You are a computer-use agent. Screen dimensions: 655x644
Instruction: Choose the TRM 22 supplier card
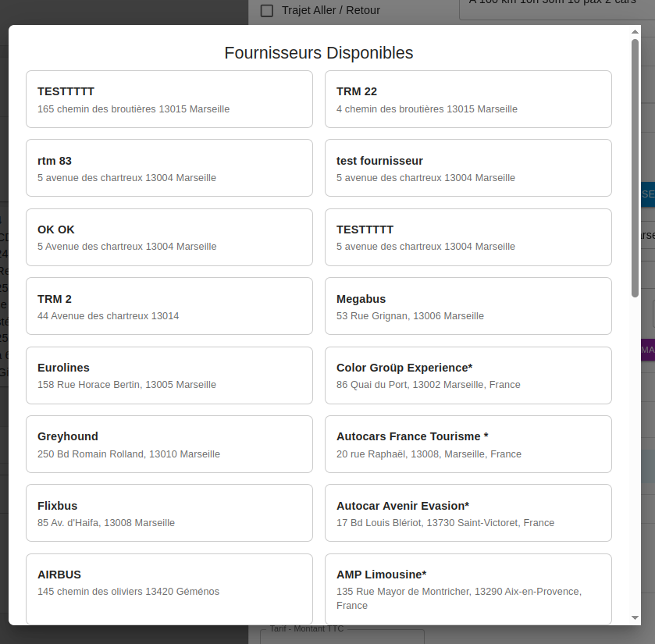point(468,99)
